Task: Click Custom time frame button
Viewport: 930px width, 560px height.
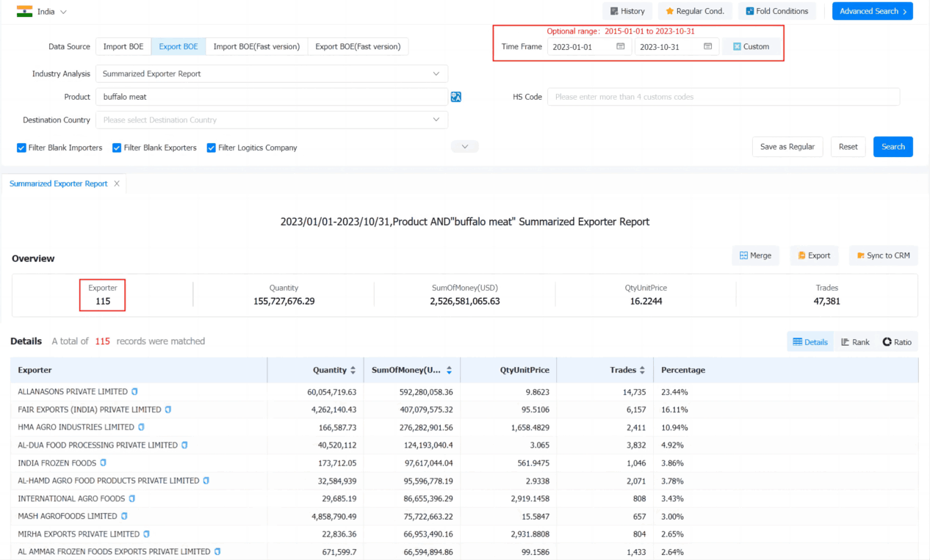Action: click(x=751, y=46)
